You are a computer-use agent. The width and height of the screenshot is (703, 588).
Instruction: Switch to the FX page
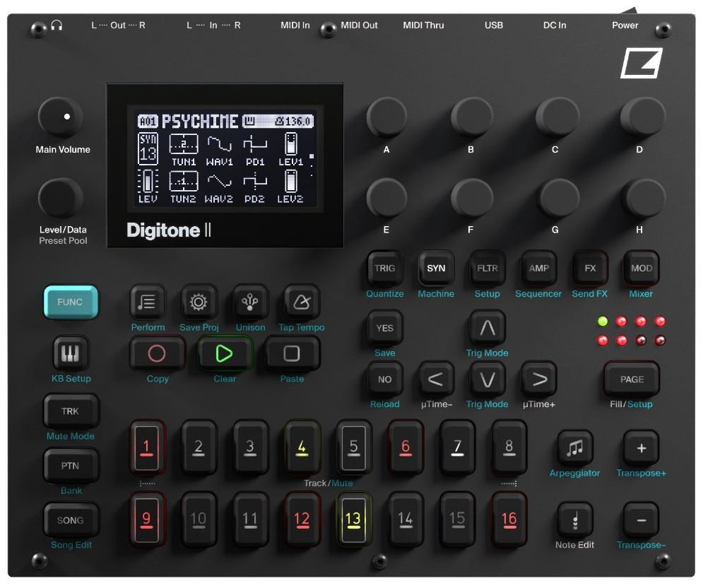point(590,269)
